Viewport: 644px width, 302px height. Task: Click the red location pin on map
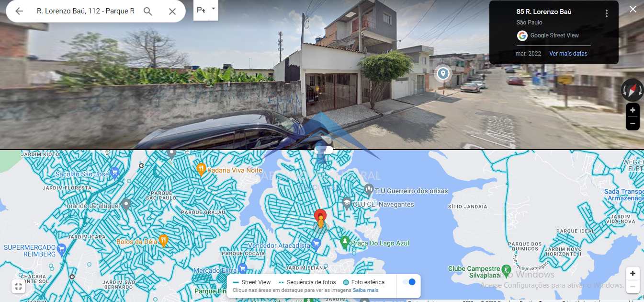[x=320, y=216]
